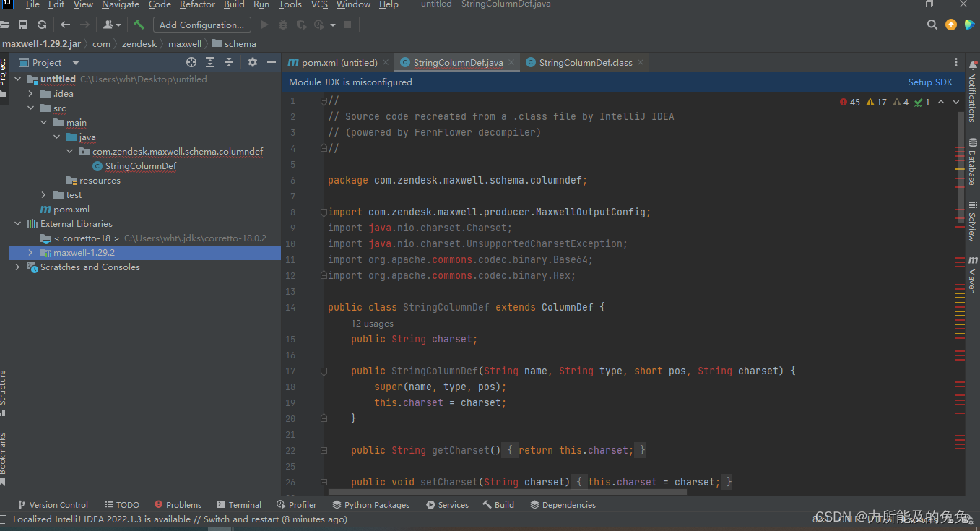Open the SciView tool window
The width and height of the screenshot is (980, 531).
coord(972,221)
